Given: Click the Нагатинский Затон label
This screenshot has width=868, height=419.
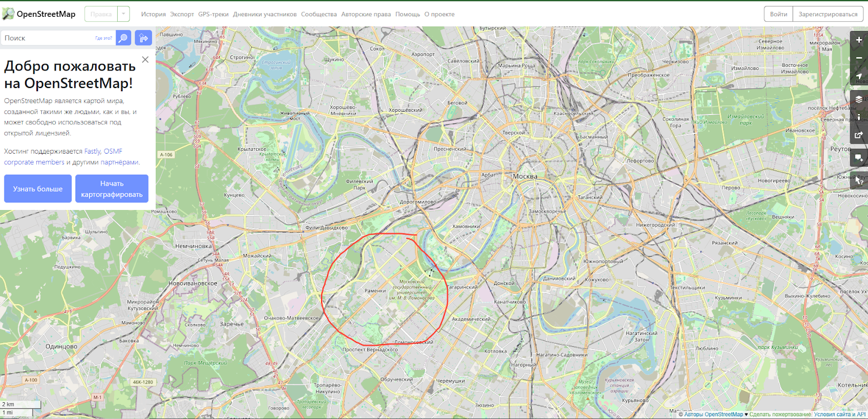Looking at the screenshot, I should point(642,337).
